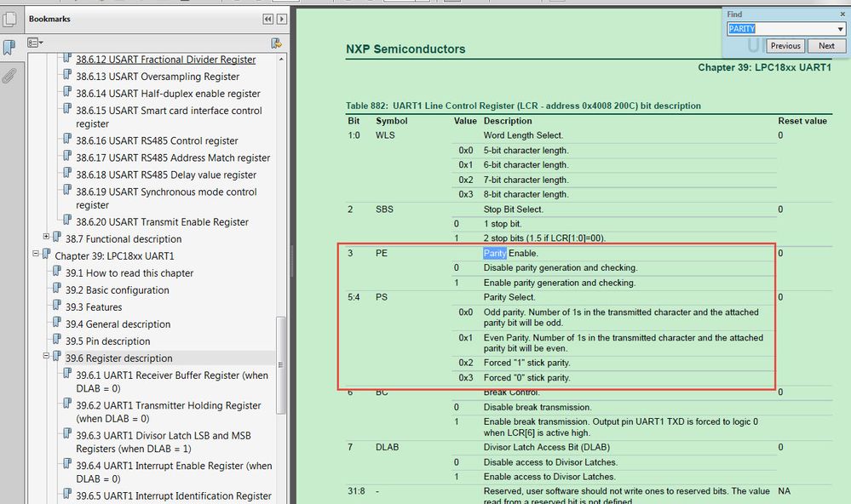Collapse the 39.6 Register description bookmark

[46, 356]
